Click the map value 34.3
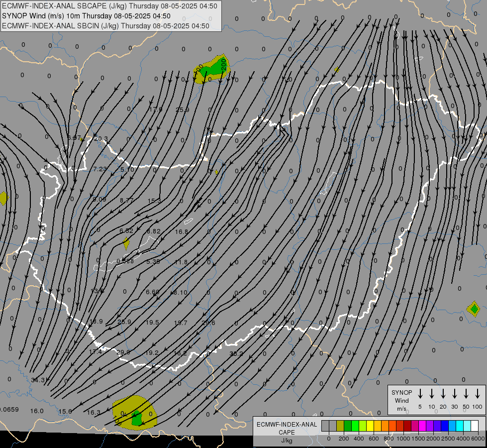This screenshot has width=487, height=448. point(38,380)
